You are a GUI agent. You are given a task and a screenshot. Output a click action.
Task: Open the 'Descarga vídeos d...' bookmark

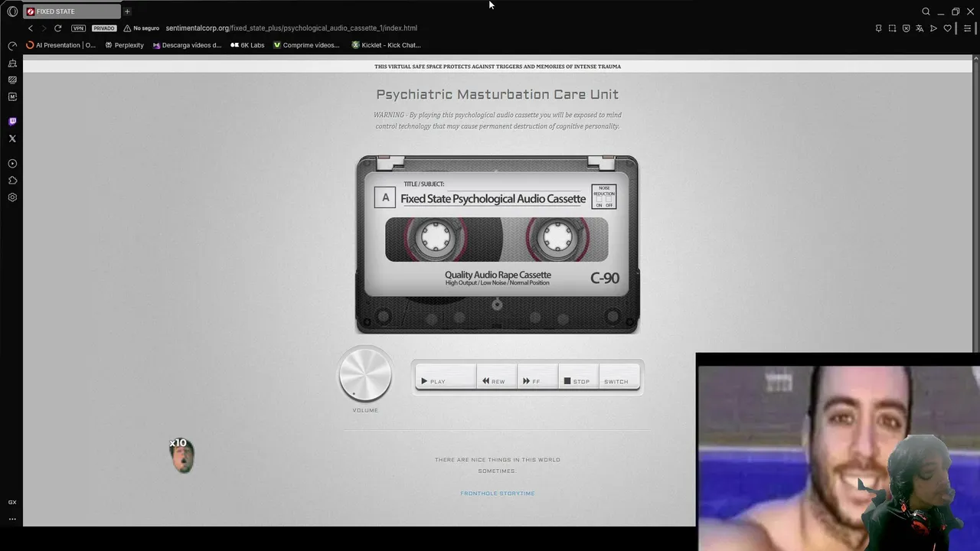187,45
